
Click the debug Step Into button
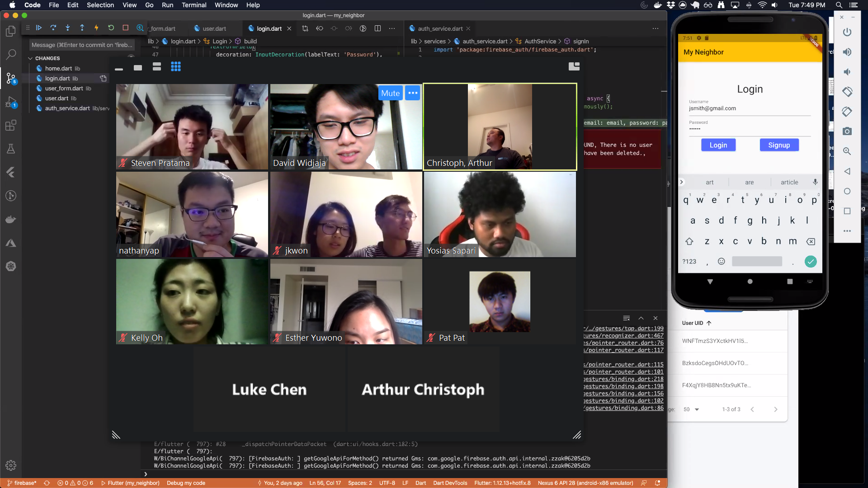pos(68,28)
